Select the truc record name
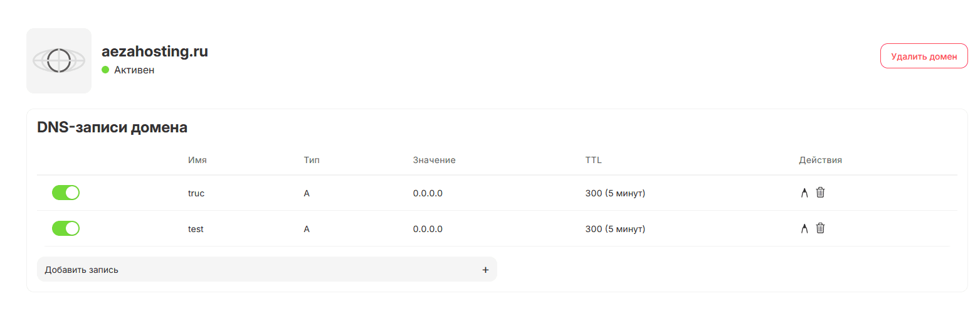 196,193
